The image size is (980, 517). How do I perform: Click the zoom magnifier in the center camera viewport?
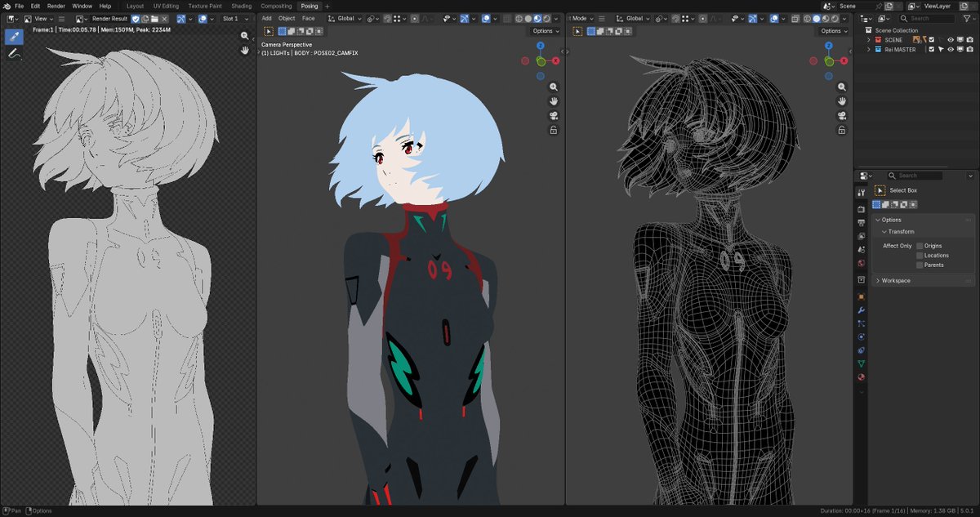click(x=554, y=87)
